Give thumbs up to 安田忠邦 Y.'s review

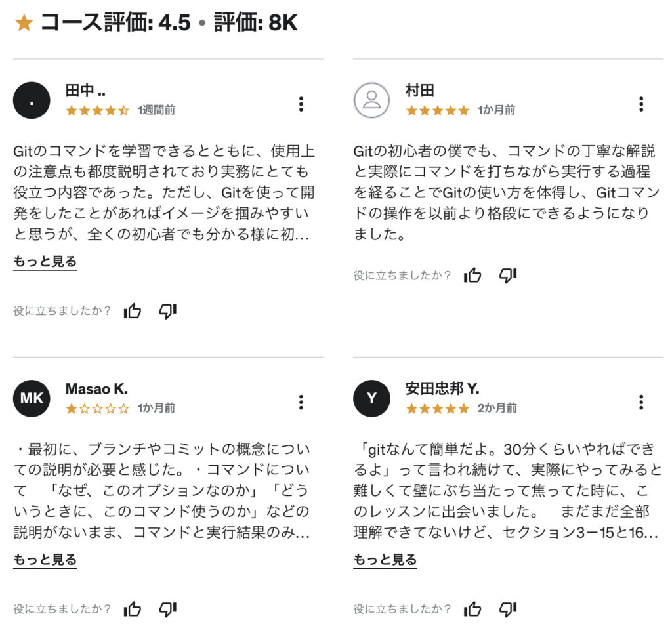[472, 608]
